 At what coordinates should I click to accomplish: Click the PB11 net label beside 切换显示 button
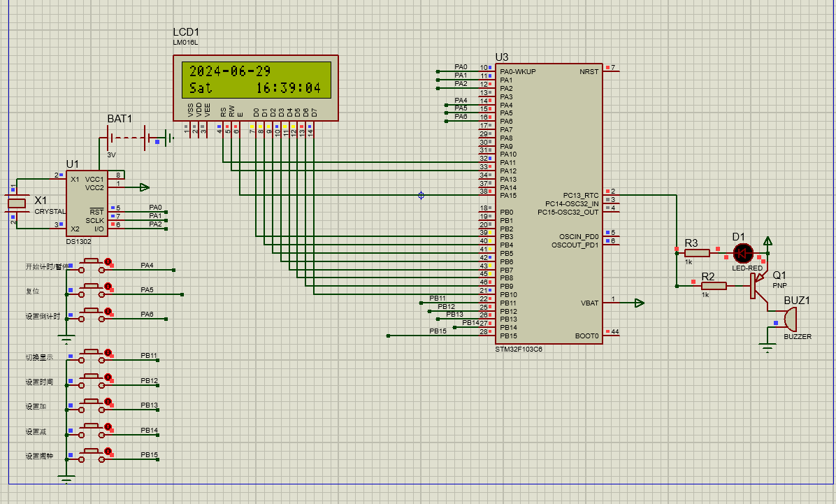tap(149, 356)
